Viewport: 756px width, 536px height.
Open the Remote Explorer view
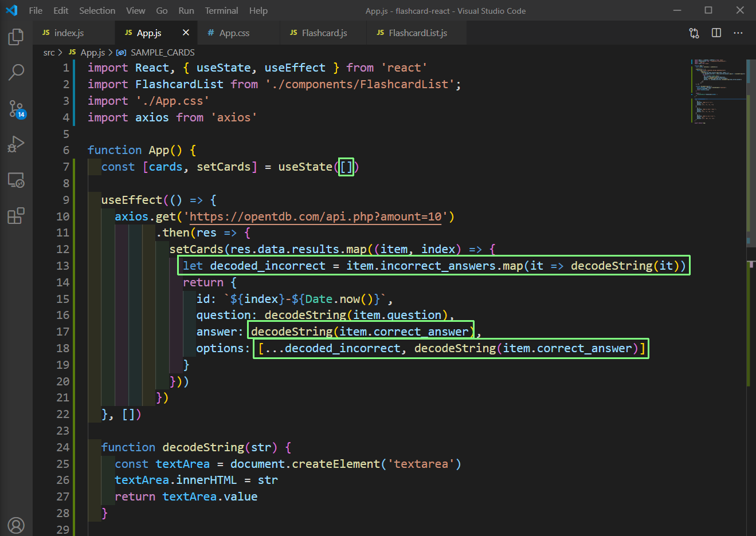[x=16, y=180]
